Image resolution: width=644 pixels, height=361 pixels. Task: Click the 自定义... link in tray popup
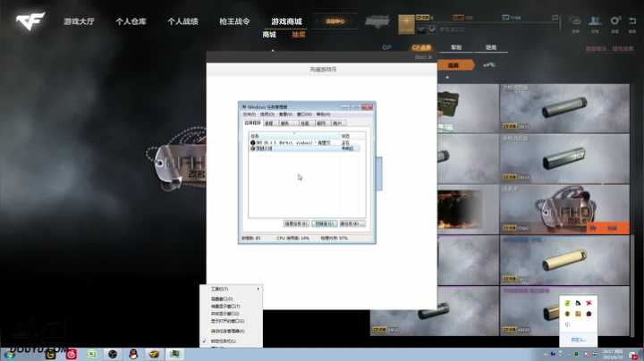pos(579,340)
